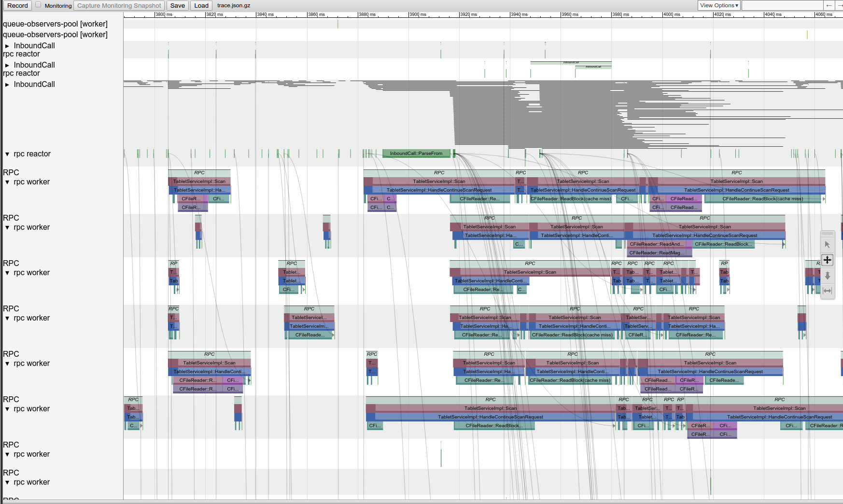Choose the zoom mode vertical arrows tool

827,276
